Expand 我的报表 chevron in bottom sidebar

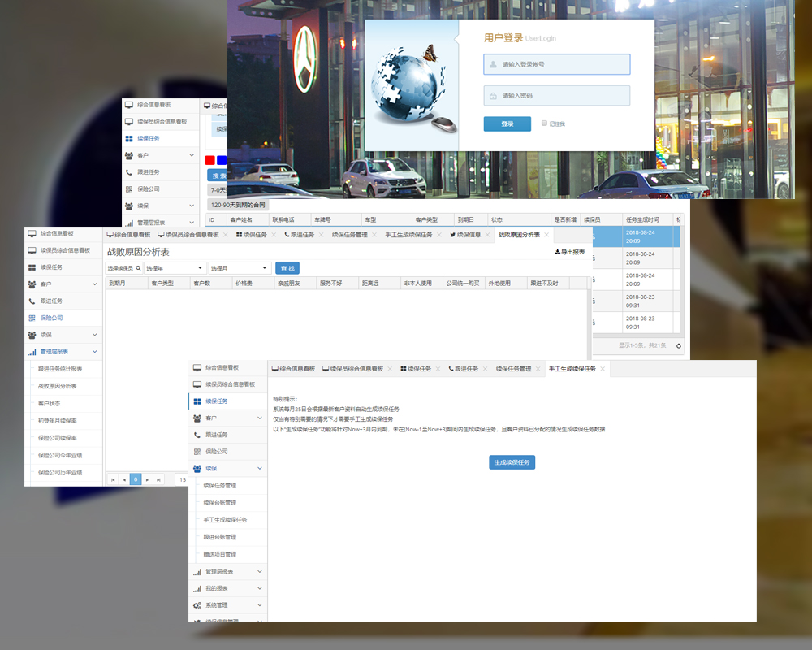[260, 588]
